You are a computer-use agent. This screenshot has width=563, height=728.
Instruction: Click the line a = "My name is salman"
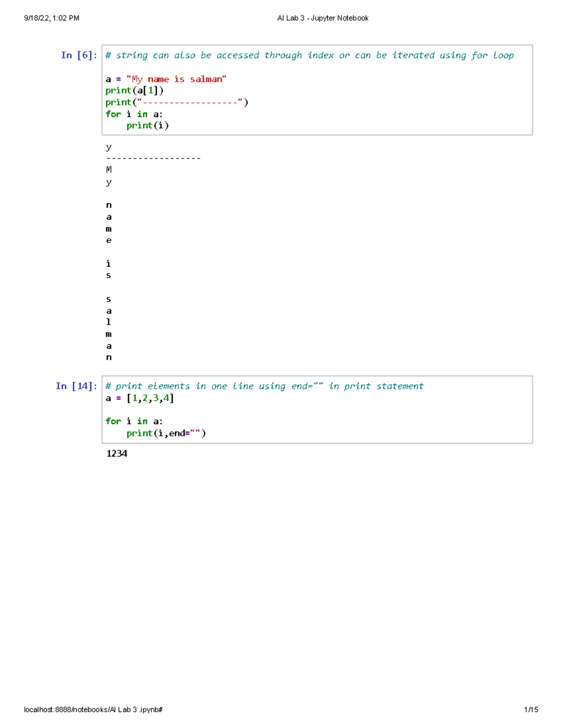pos(166,79)
